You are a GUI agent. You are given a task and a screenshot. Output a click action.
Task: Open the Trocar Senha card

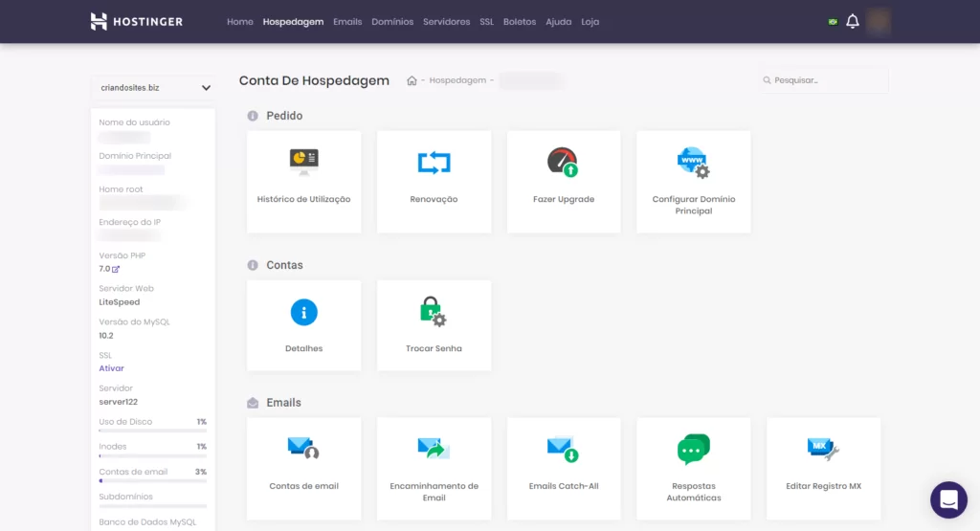pyautogui.click(x=434, y=325)
